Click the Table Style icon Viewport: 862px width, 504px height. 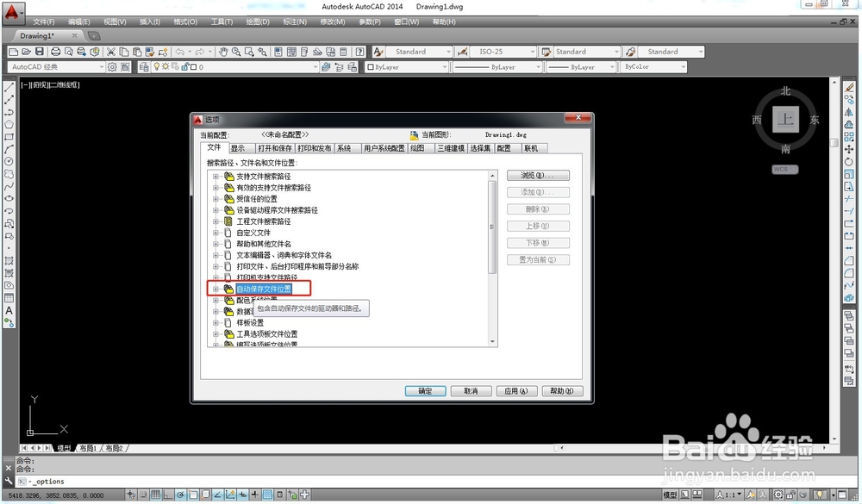(546, 52)
